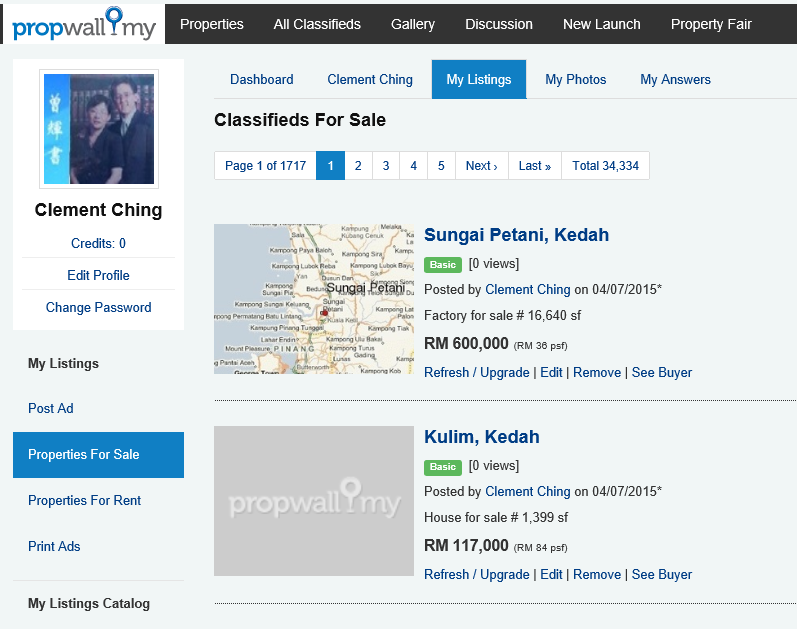The image size is (797, 631).
Task: Click House for sale # 1,399 sf text
Action: pos(496,518)
